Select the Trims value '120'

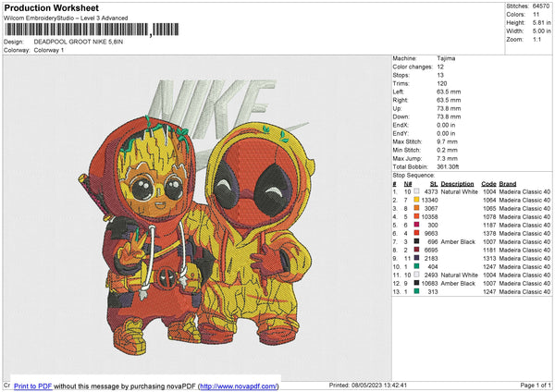point(442,83)
